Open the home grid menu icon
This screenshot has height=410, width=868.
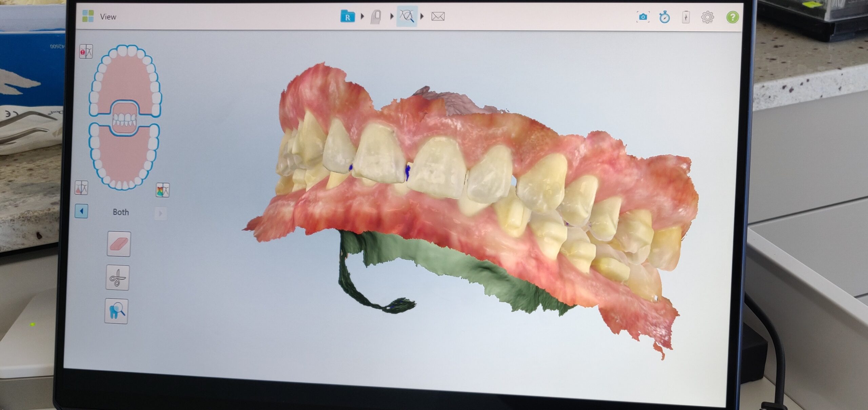point(88,16)
